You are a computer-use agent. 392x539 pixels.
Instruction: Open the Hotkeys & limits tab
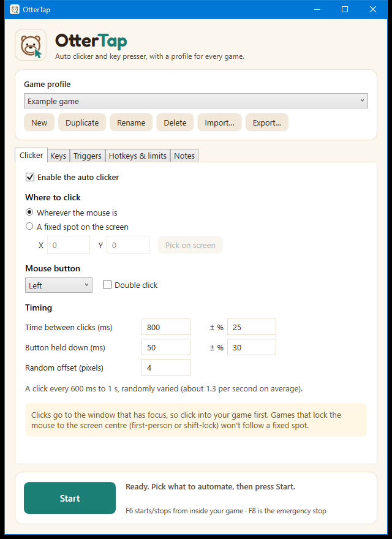(x=138, y=156)
